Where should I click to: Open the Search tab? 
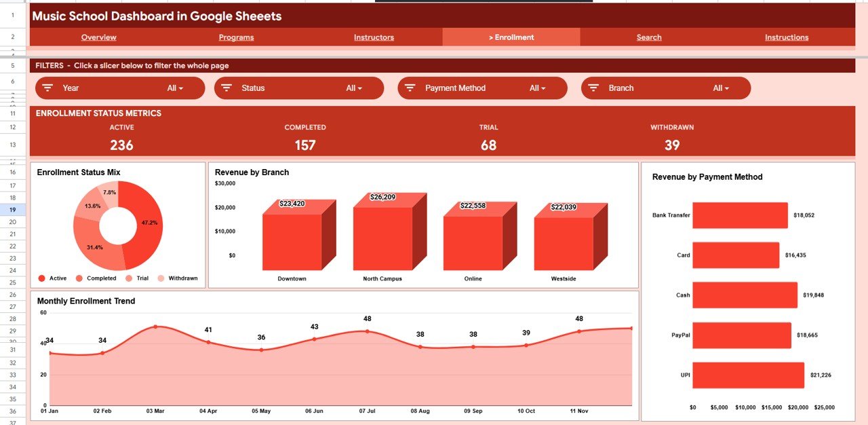pyautogui.click(x=649, y=37)
